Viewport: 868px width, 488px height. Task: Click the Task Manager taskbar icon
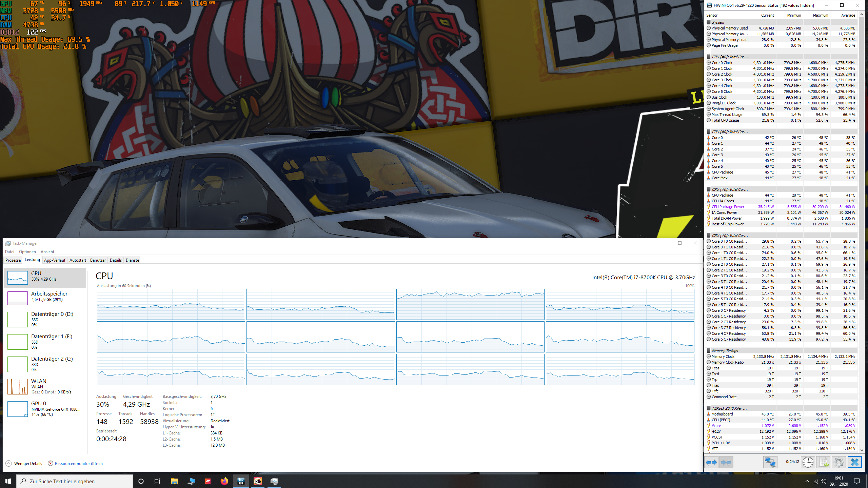point(241,481)
